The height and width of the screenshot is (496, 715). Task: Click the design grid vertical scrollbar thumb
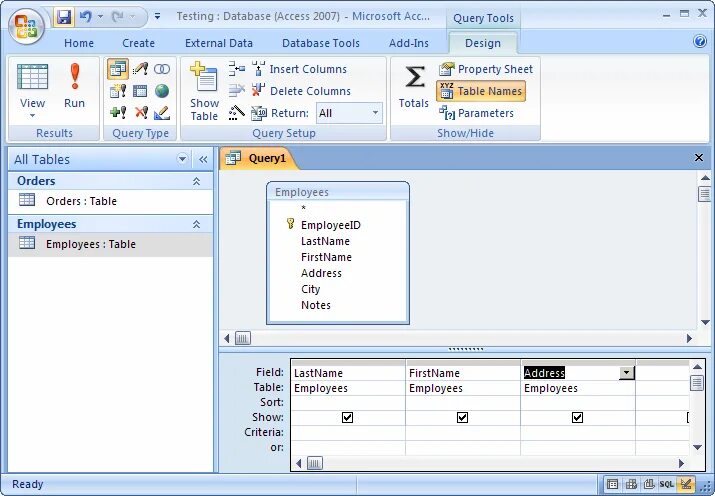pos(697,383)
